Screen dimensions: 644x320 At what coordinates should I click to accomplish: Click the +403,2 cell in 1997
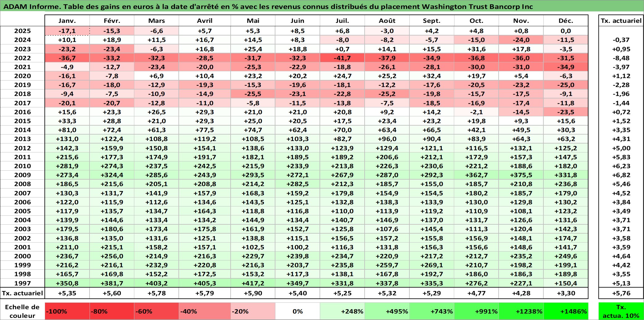157,283
